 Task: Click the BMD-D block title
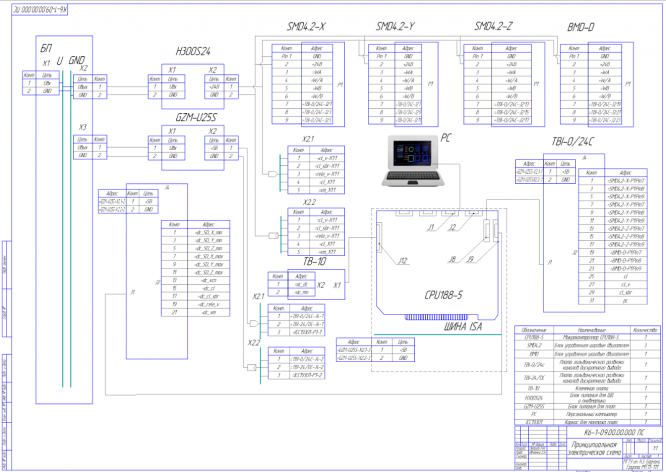point(581,28)
